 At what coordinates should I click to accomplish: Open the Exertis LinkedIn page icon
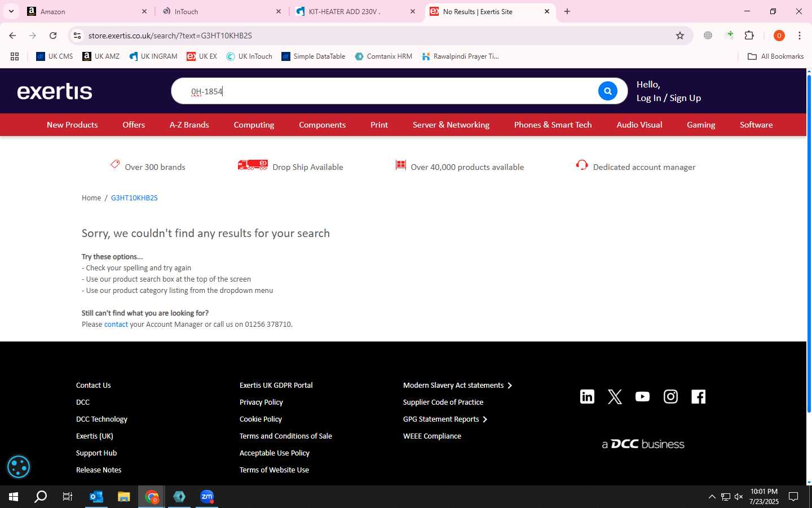click(587, 396)
